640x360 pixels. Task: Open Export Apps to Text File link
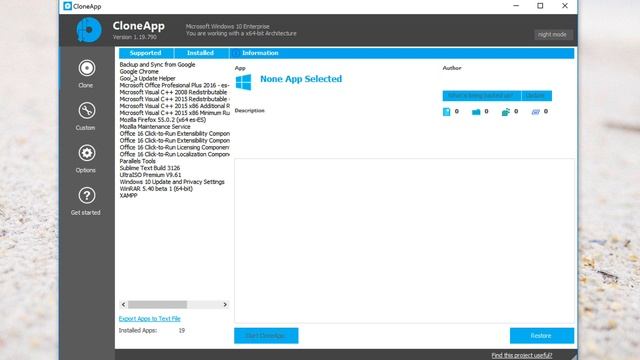tap(149, 319)
